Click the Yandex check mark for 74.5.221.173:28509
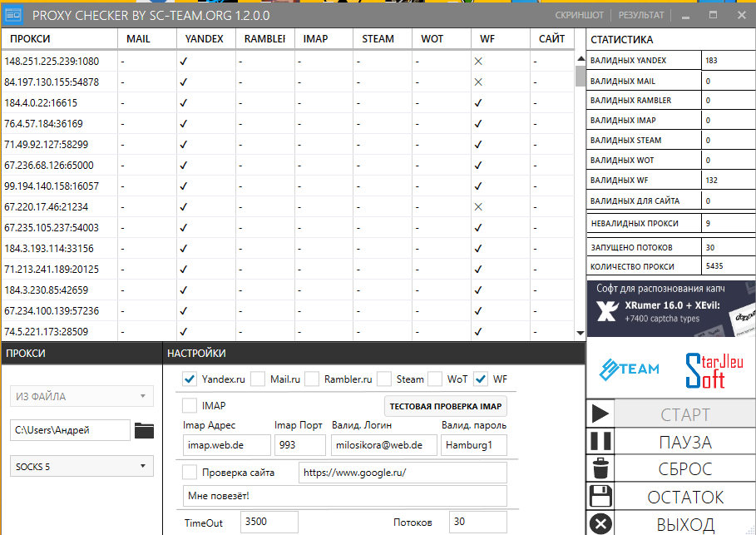This screenshot has height=535, width=756. 183,331
